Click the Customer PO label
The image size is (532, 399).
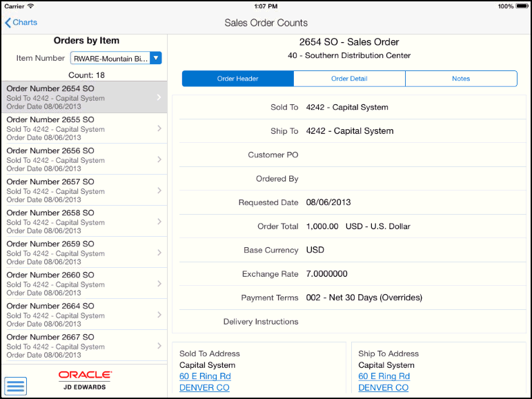(x=273, y=155)
